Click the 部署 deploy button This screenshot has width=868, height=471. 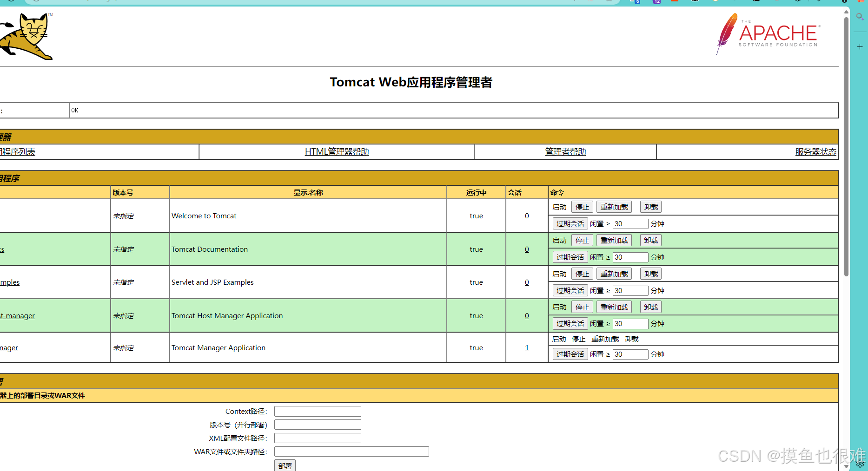pos(285,466)
